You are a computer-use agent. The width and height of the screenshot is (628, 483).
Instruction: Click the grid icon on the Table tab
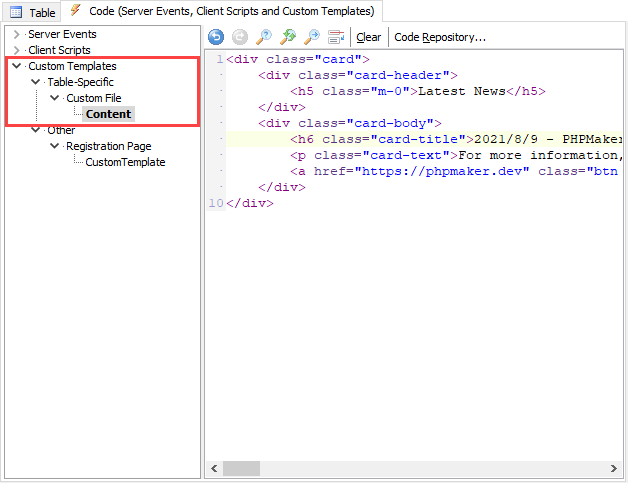tap(16, 12)
